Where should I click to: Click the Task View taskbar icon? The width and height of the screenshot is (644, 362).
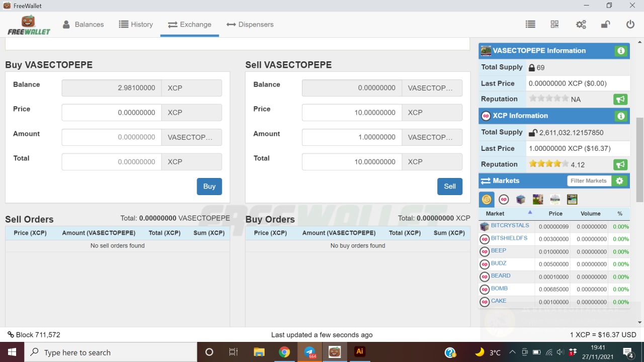pyautogui.click(x=233, y=352)
